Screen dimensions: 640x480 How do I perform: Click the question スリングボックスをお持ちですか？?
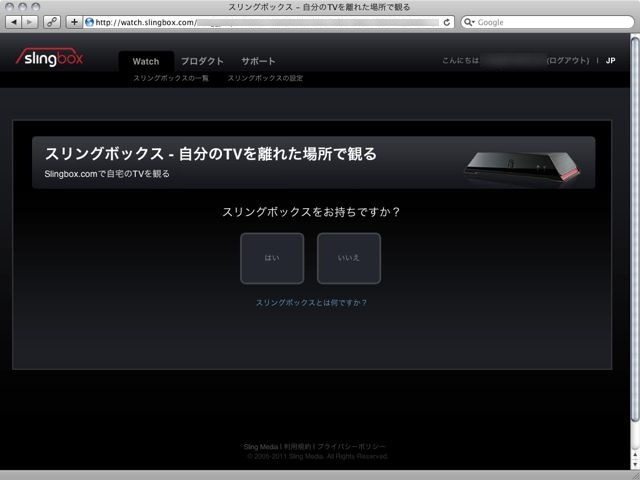click(311, 212)
